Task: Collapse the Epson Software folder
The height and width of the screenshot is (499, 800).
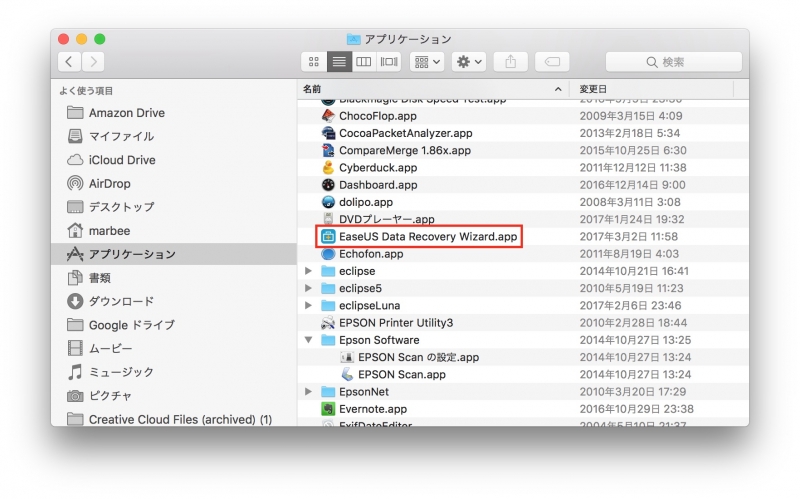Action: coord(308,340)
